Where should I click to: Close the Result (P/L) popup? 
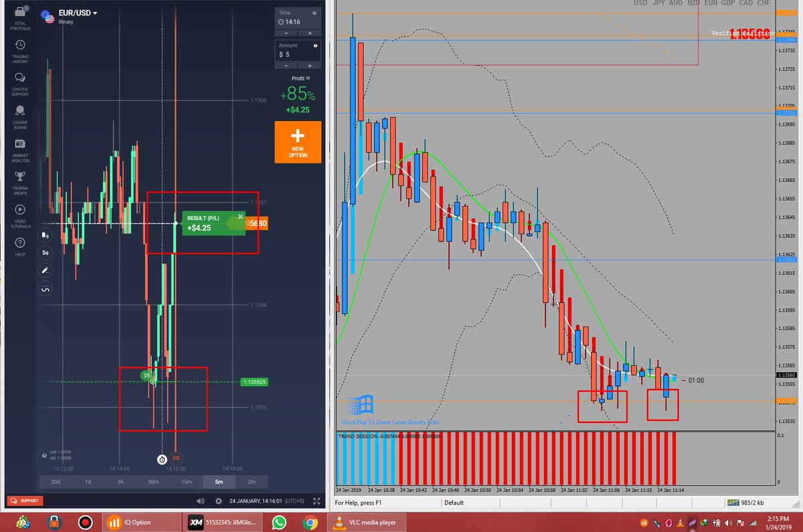(240, 216)
